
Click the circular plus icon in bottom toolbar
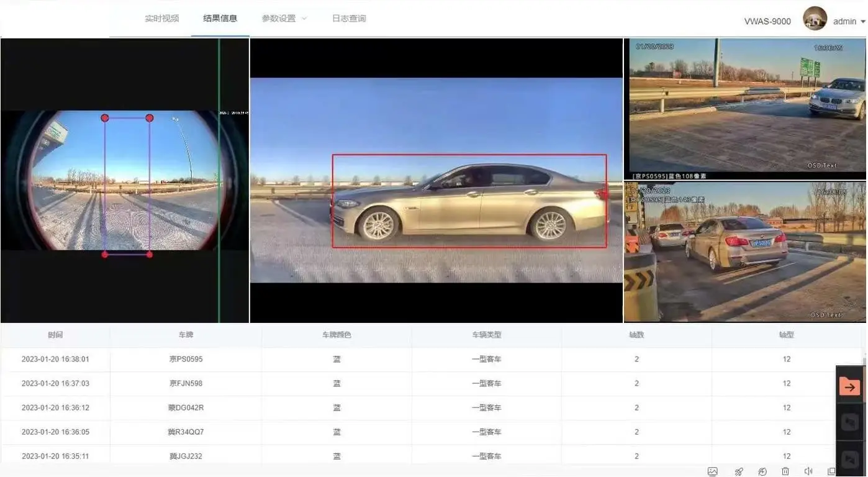[762, 471]
